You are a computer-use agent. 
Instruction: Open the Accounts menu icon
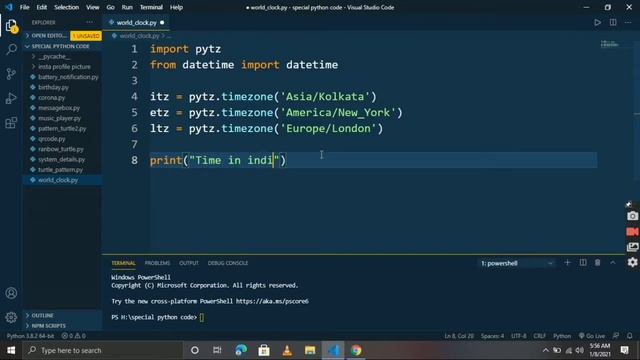(11, 293)
